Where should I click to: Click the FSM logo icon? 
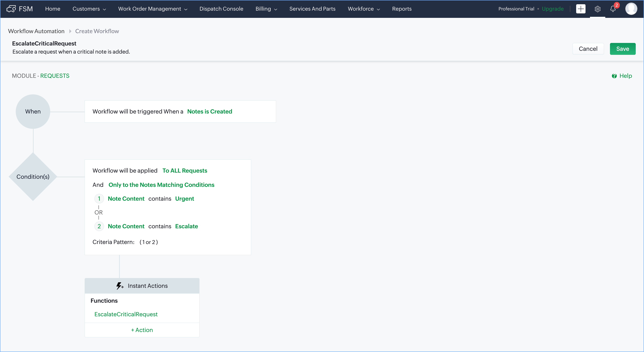click(11, 9)
